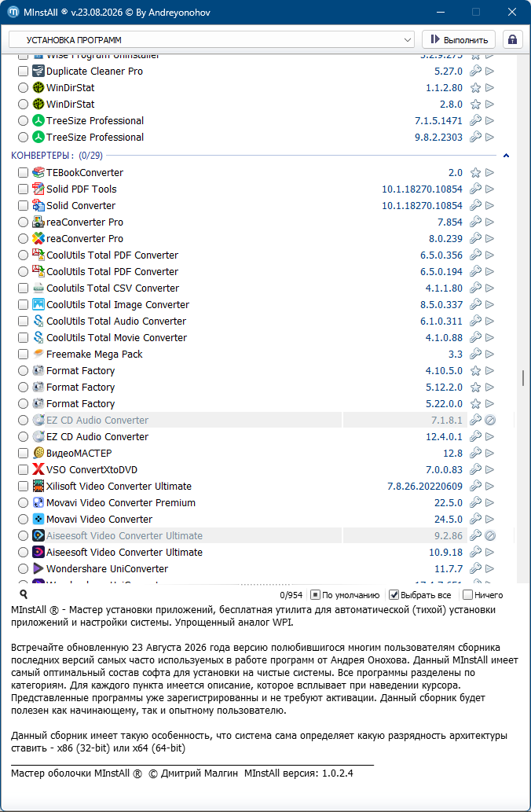Viewport: 531px width, 812px height.
Task: Click the Xilisoft Video Converter app icon
Action: [38, 487]
